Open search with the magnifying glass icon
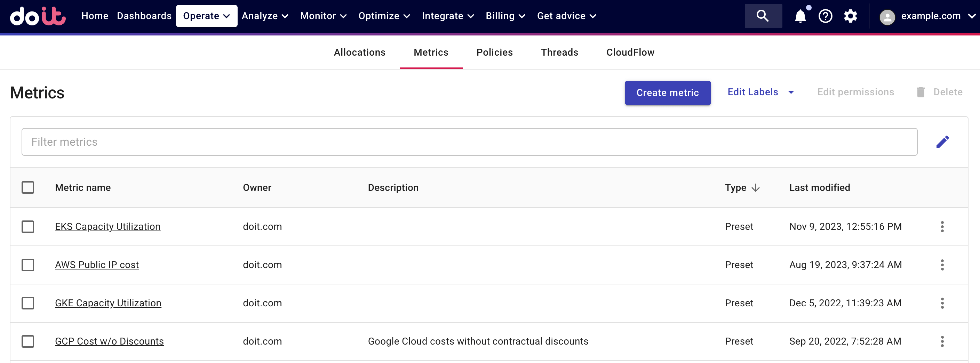The image size is (980, 363). coord(763,16)
